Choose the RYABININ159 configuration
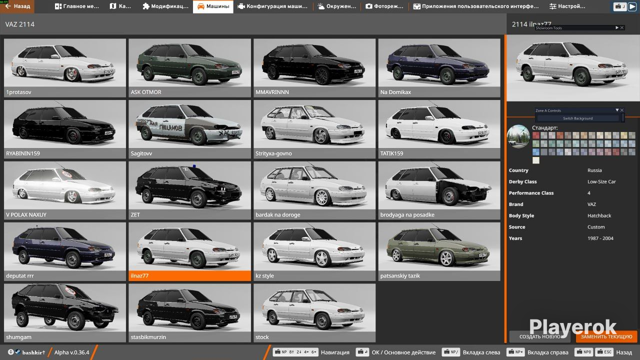This screenshot has width=640, height=360. [x=65, y=129]
